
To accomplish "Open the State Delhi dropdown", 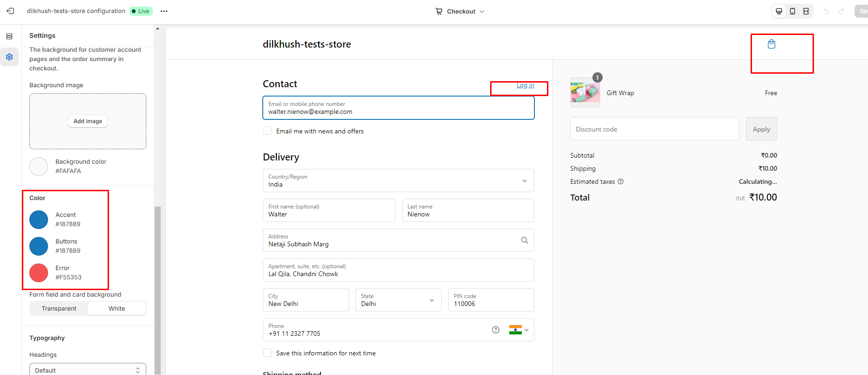I will (398, 300).
